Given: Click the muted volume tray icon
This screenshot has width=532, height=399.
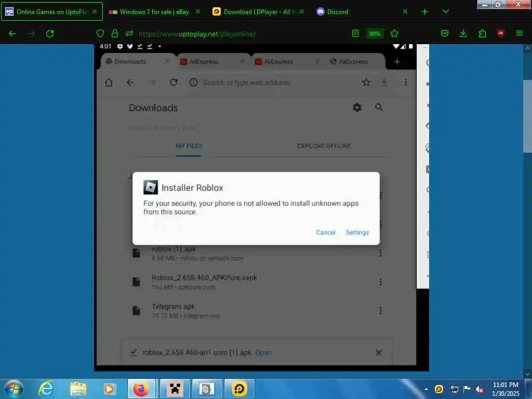Looking at the screenshot, I should tap(480, 389).
